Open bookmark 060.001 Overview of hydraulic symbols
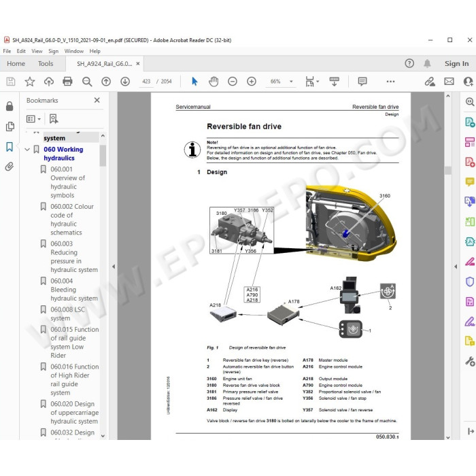476x476 pixels. (67, 182)
